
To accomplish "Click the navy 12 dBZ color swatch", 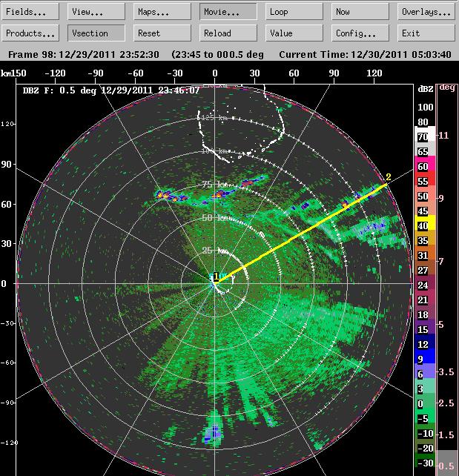I will (x=425, y=341).
